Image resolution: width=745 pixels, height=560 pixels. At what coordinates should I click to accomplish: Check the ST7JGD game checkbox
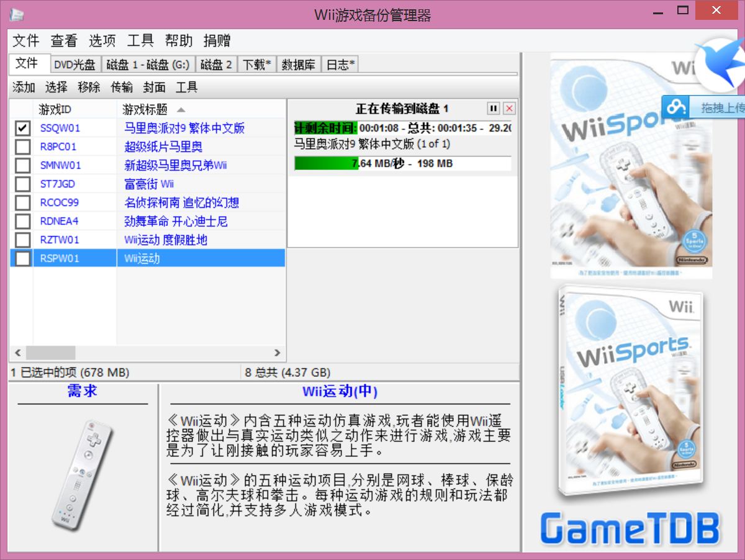(x=23, y=184)
